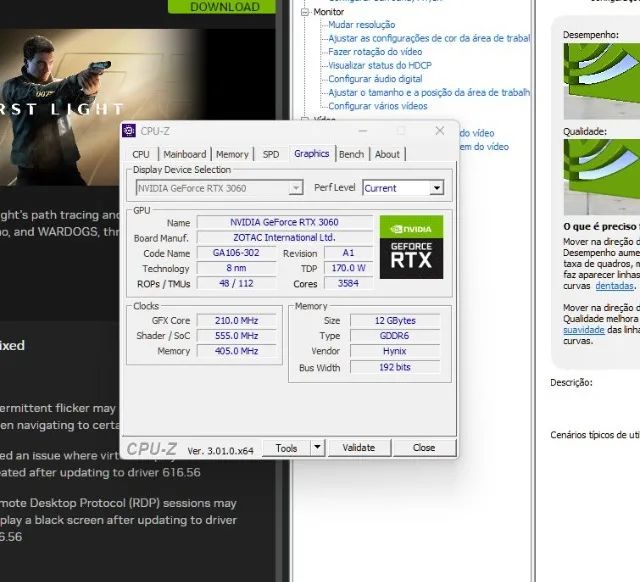Click the Qualidade preview image

coord(602,177)
